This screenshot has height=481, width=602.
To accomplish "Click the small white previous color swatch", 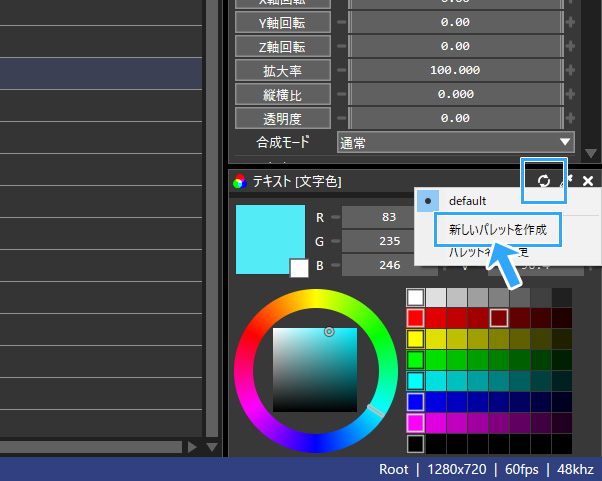I will click(299, 268).
